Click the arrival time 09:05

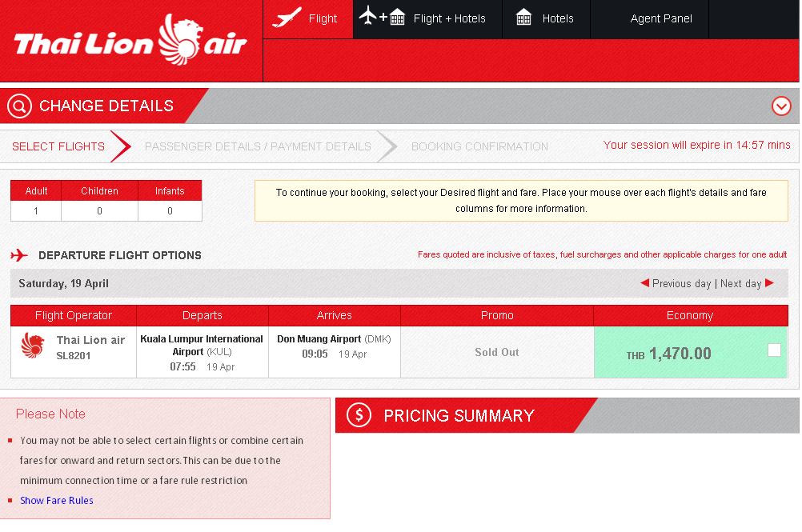(315, 354)
